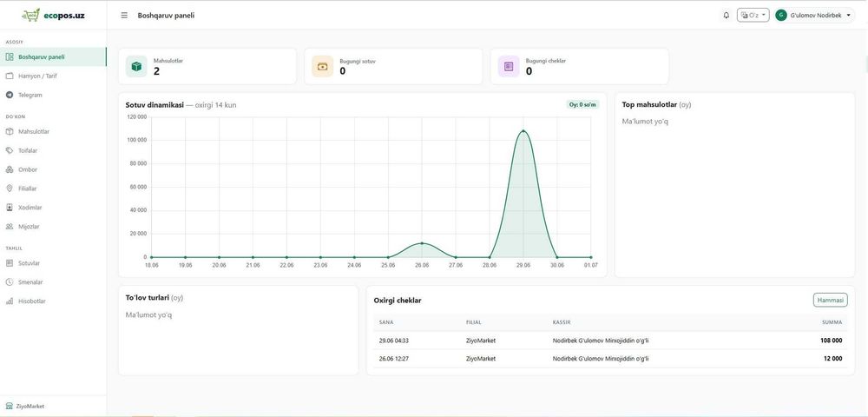Click the Telegram paper-plane icon
This screenshot has width=868, height=417.
(10, 95)
